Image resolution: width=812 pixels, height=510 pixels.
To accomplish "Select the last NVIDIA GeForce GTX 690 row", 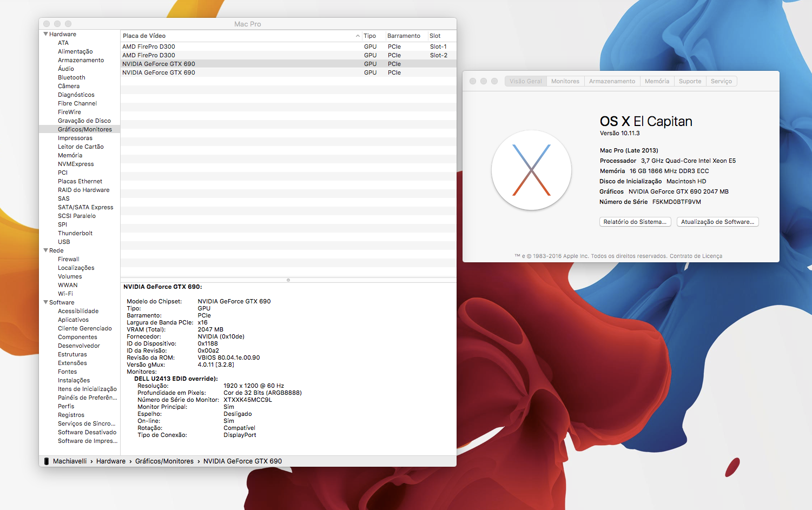I will pos(288,72).
